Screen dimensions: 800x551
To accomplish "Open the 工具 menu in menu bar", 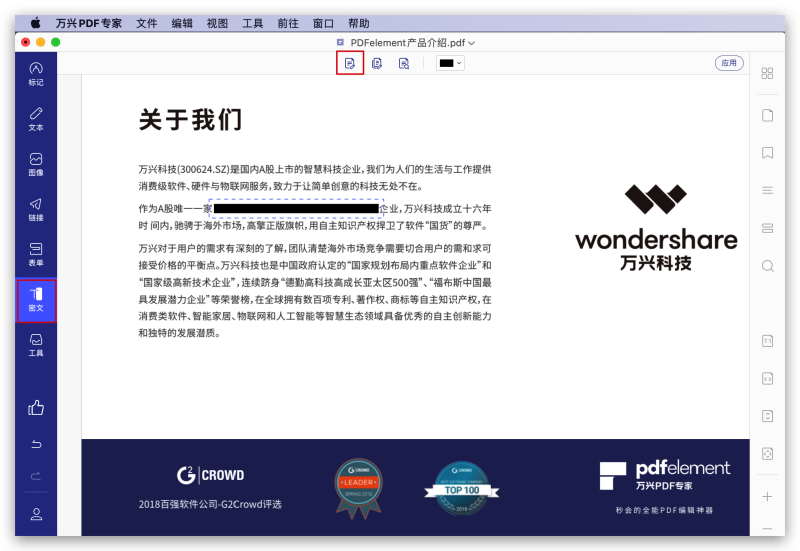I will pyautogui.click(x=253, y=23).
